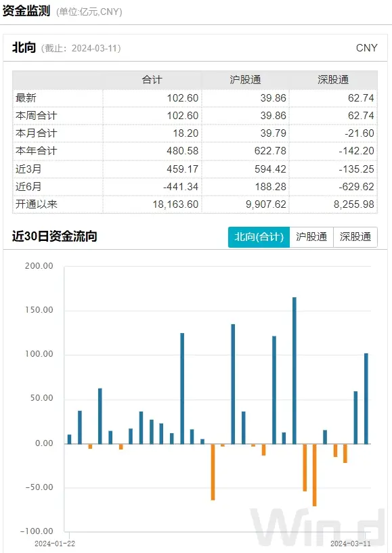Click the 沪股通 table column header
This screenshot has width=392, height=553.
[245, 80]
